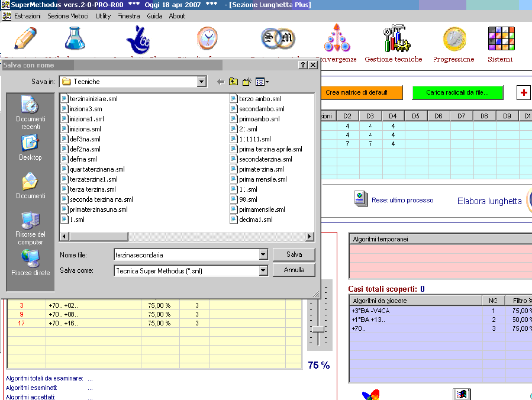This screenshot has height=400, width=532.
Task: Click the S M interlocked rings icon
Action: tap(278, 38)
